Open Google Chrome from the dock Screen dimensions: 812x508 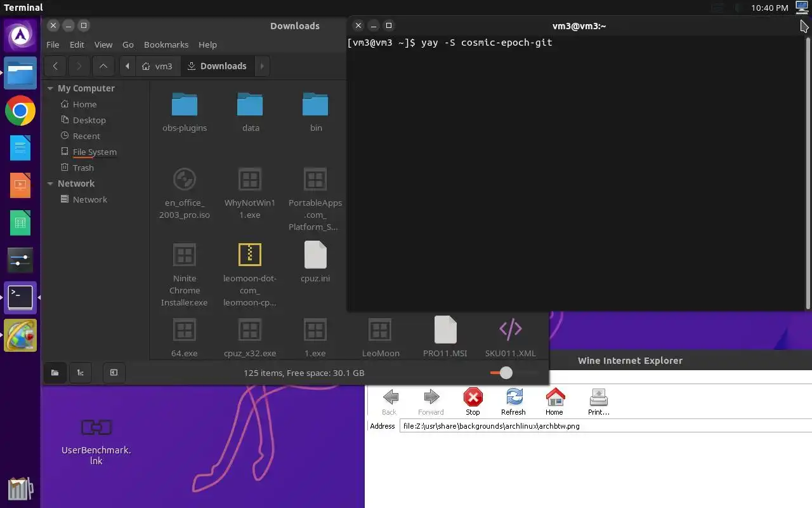[x=20, y=111]
